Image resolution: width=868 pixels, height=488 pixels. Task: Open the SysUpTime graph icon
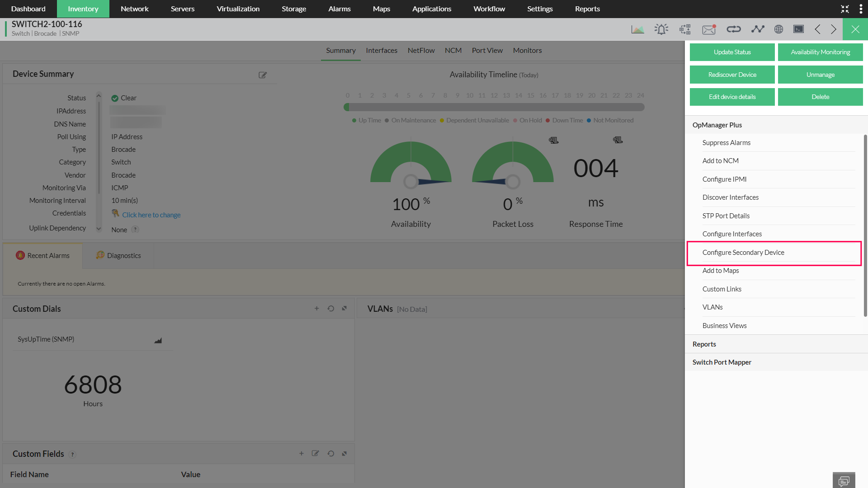pos(158,340)
